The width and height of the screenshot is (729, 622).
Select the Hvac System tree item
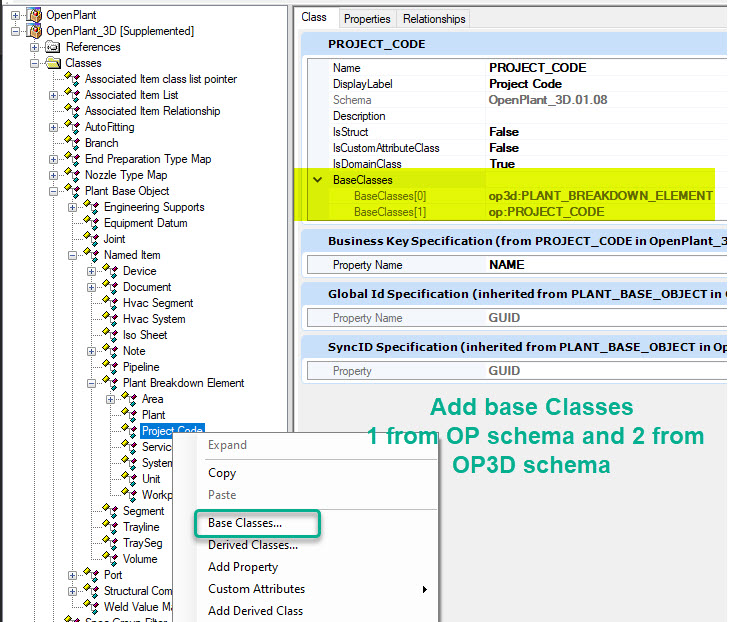154,319
